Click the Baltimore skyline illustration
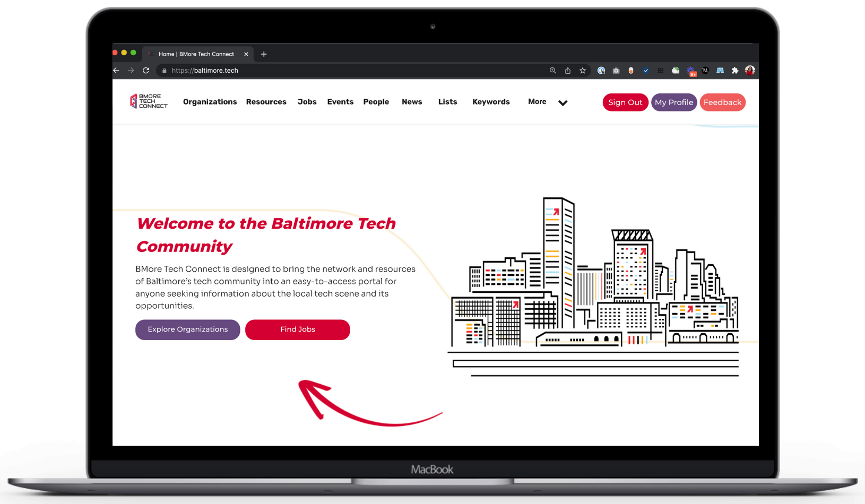Screen dimensions: 865x504 pos(593,286)
